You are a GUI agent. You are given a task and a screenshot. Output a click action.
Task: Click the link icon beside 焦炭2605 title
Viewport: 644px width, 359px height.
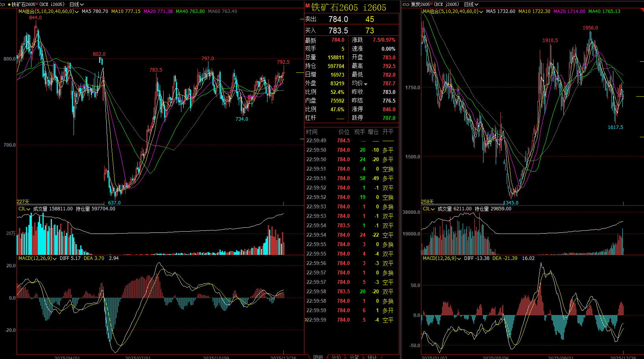point(406,4)
